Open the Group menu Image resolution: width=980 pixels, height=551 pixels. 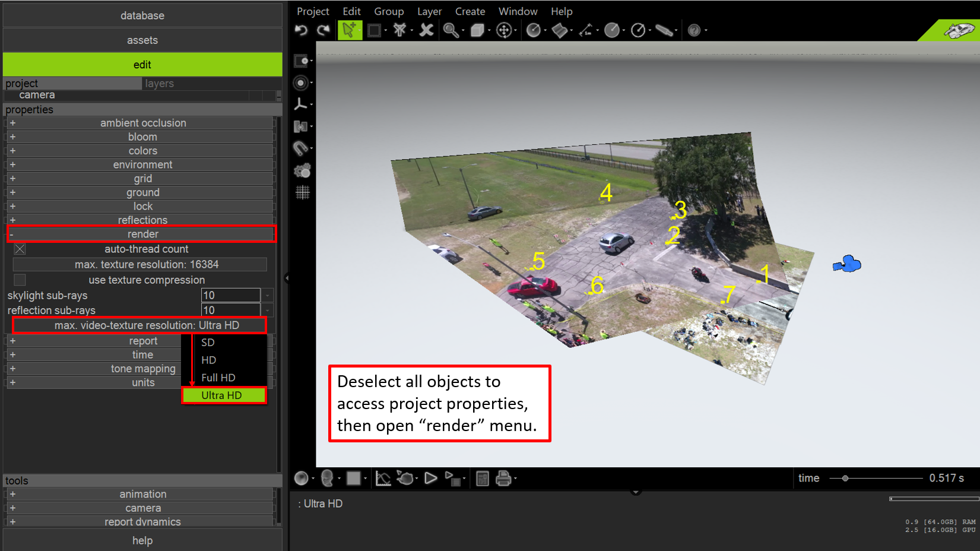click(x=389, y=11)
